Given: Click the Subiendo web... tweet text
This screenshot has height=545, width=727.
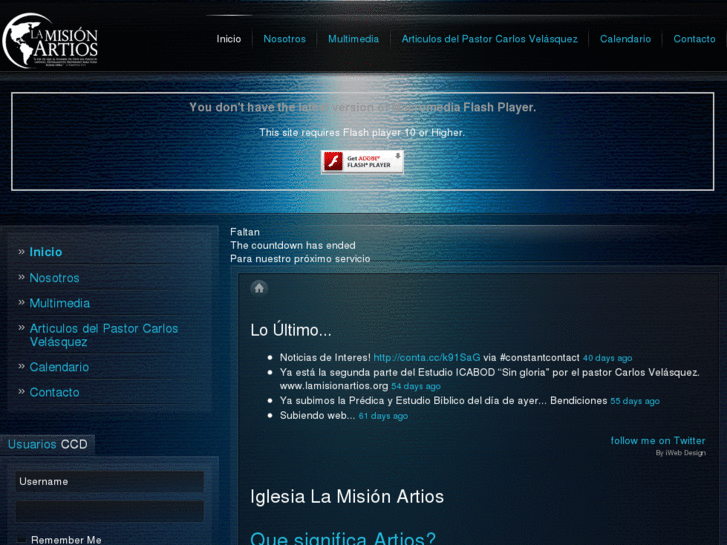Looking at the screenshot, I should coord(317,416).
